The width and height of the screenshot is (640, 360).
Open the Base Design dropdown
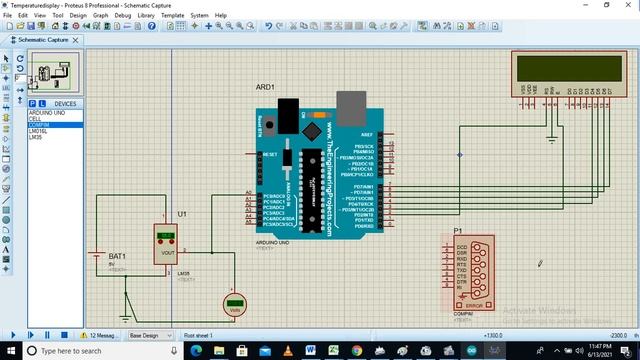pos(150,335)
